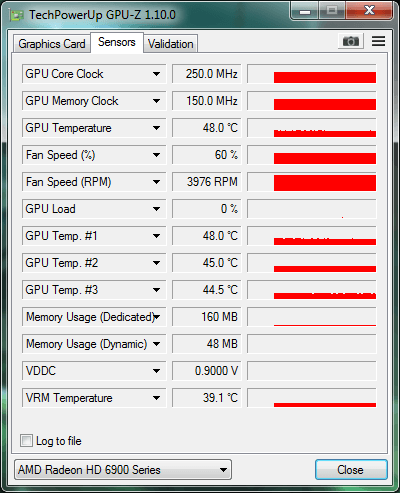This screenshot has width=400, height=493.
Task: Expand the GPU Core Clock dropdown
Action: pos(156,74)
